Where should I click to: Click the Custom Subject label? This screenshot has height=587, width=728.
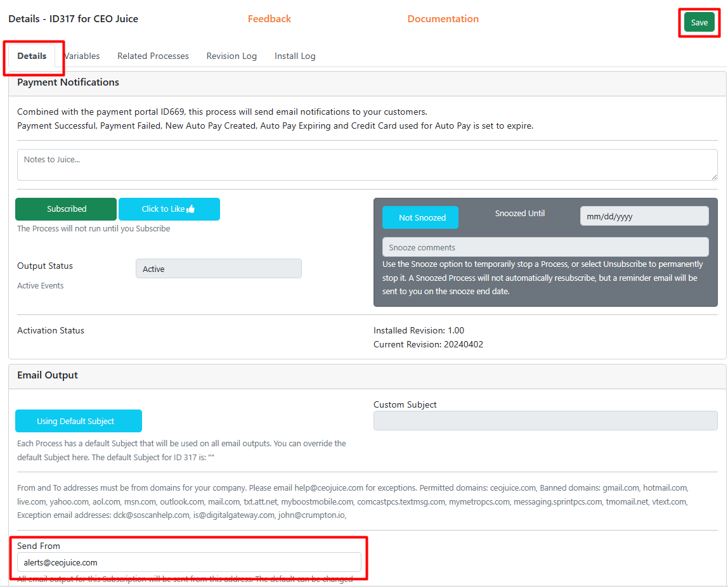[x=405, y=404]
